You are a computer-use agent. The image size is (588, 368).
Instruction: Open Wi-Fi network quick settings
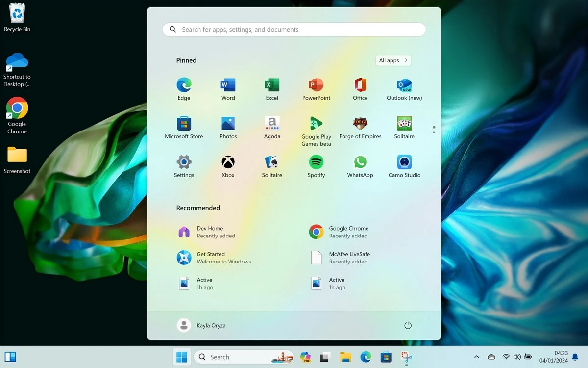(x=506, y=357)
